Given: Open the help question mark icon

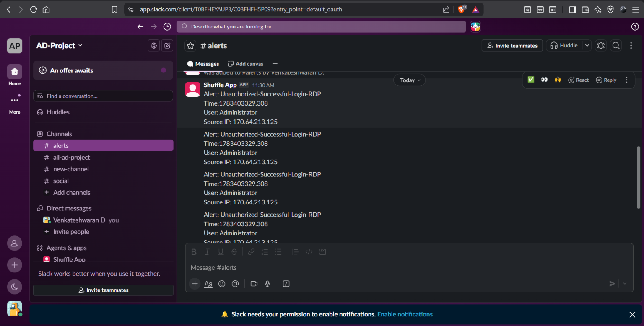Looking at the screenshot, I should tap(635, 26).
